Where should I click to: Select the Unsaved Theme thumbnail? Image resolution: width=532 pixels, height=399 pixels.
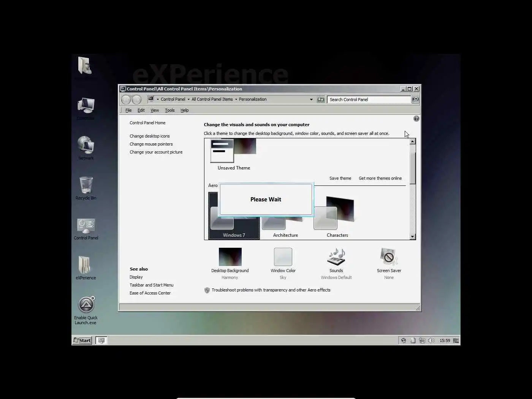point(234,155)
